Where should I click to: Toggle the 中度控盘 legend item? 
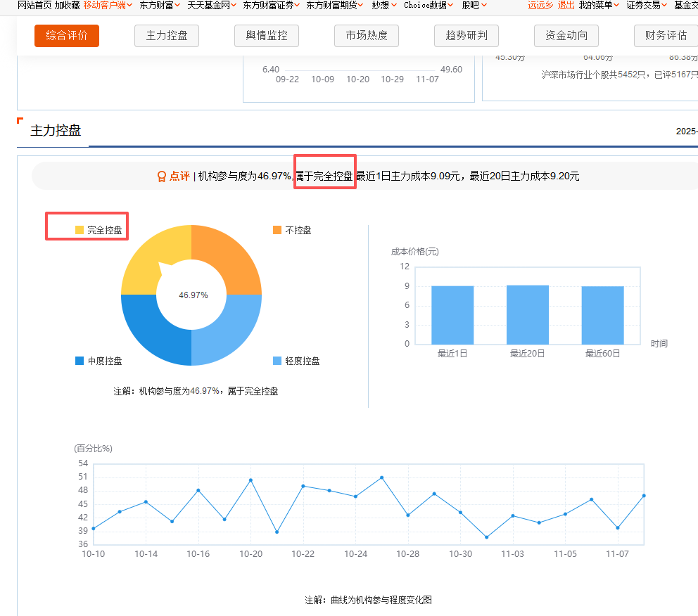(99, 361)
